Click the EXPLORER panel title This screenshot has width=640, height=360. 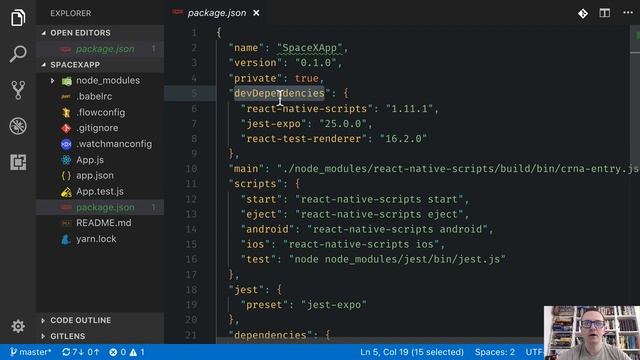[x=71, y=13]
